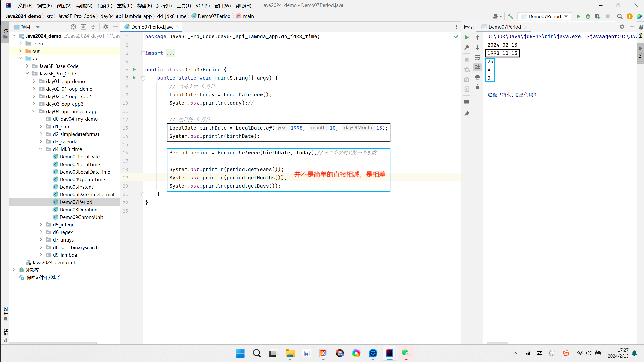
Task: Collapse the day04_api_lambda_app folder
Action: (34, 111)
